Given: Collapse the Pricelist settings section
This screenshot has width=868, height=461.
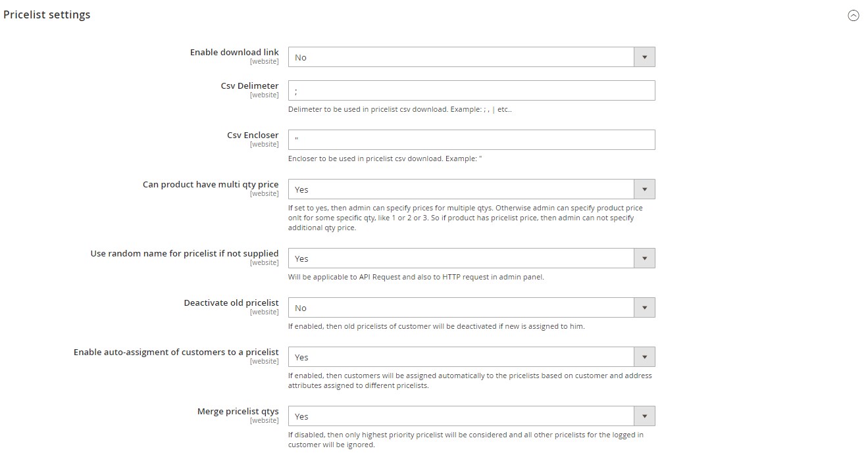Looking at the screenshot, I should (x=853, y=16).
